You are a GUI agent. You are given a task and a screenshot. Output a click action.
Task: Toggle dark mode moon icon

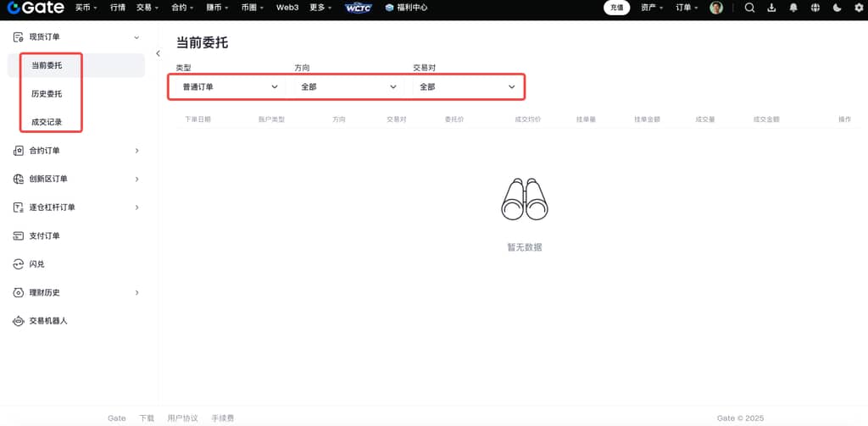tap(837, 8)
